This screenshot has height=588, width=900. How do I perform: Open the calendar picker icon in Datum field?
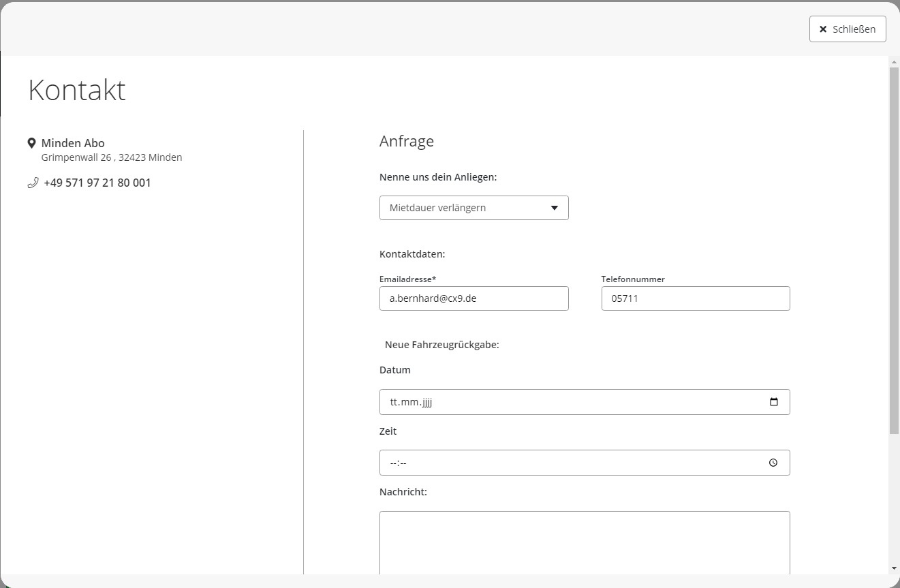click(773, 402)
